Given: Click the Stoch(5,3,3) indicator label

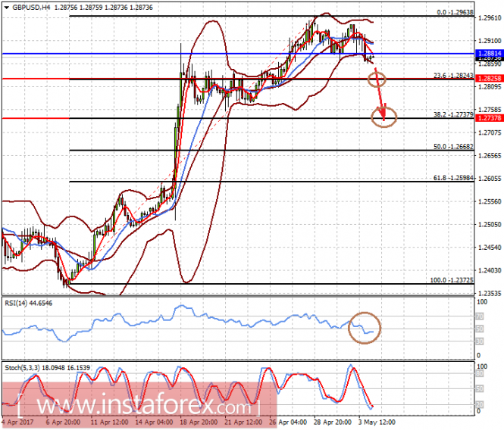Looking at the screenshot, I should [x=47, y=368].
